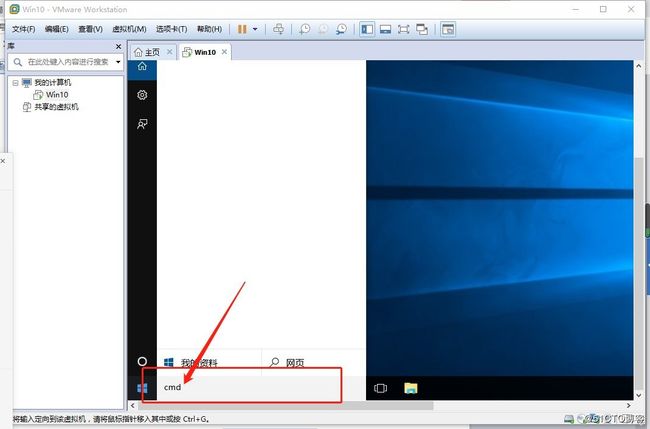Open the 文件(F) menu

click(x=24, y=29)
